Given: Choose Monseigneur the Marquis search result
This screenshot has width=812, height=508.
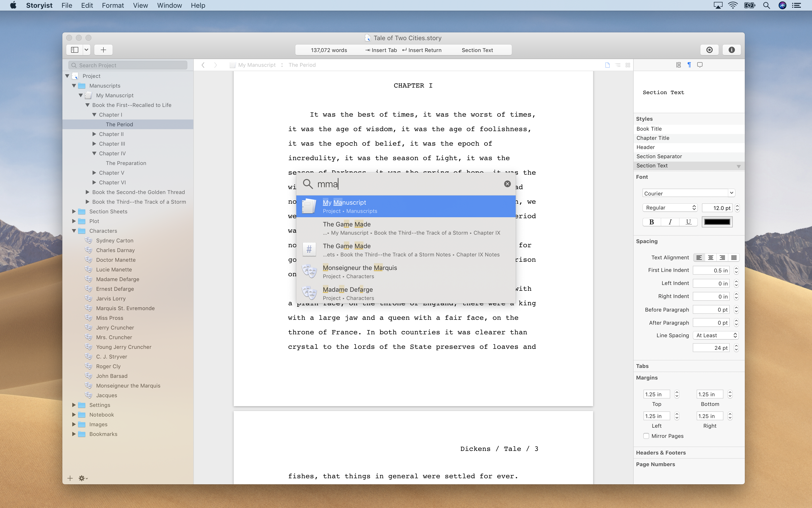Looking at the screenshot, I should point(406,271).
